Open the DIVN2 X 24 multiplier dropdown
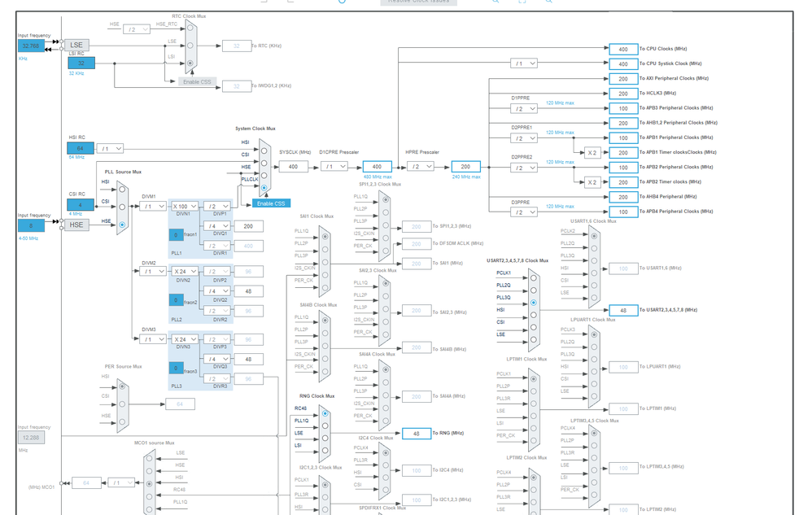812x515 pixels. [x=185, y=271]
